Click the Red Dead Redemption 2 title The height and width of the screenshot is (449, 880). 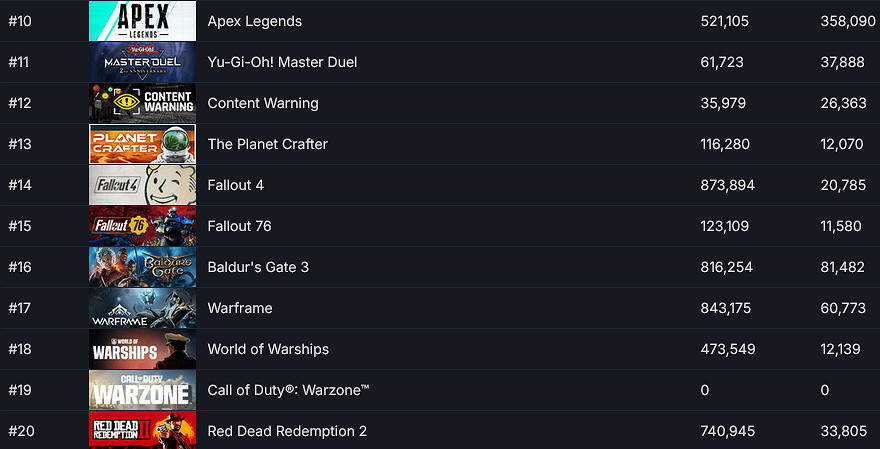click(287, 431)
